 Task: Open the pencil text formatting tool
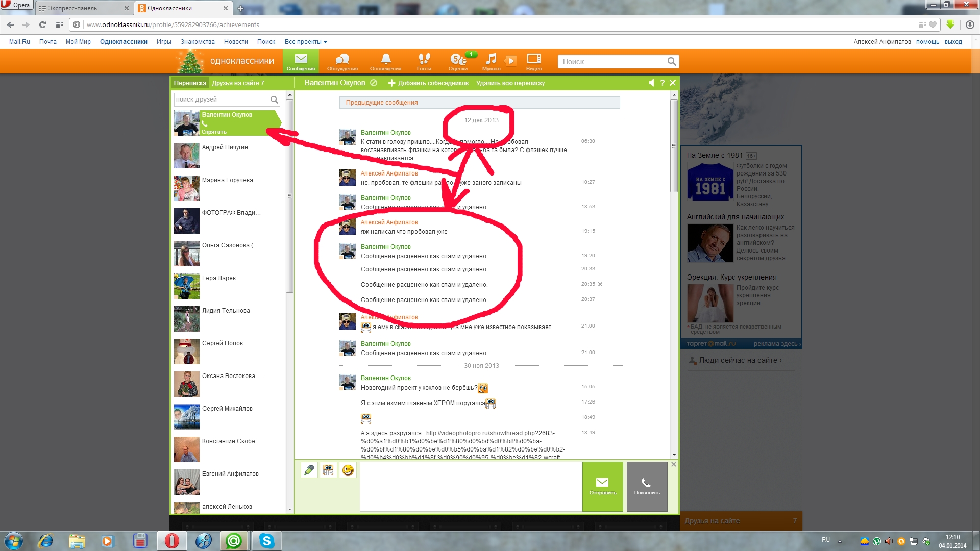click(309, 470)
